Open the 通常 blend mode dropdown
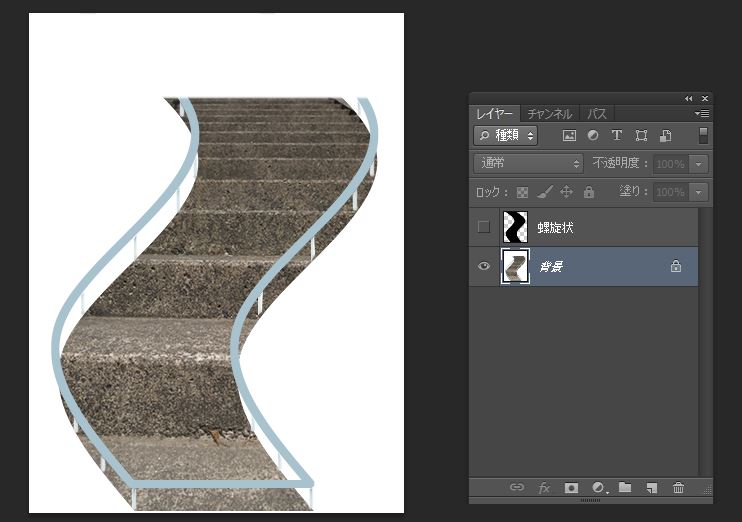Screen dimensions: 742x522 529,163
